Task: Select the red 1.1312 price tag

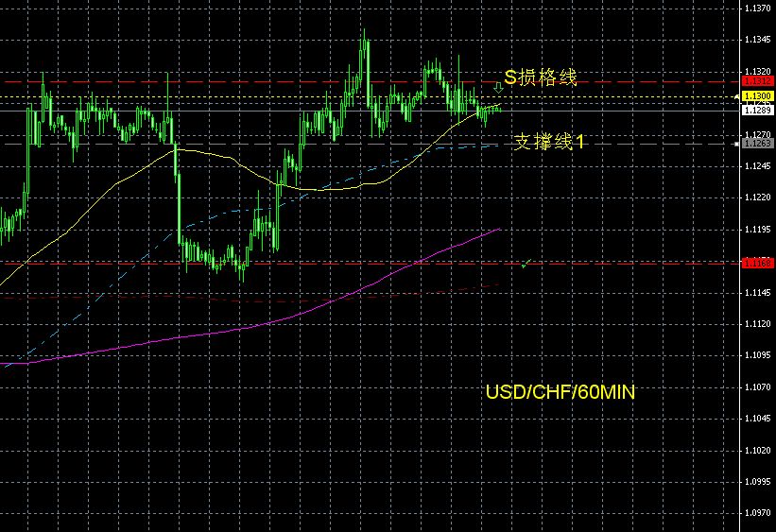Action: 757,81
